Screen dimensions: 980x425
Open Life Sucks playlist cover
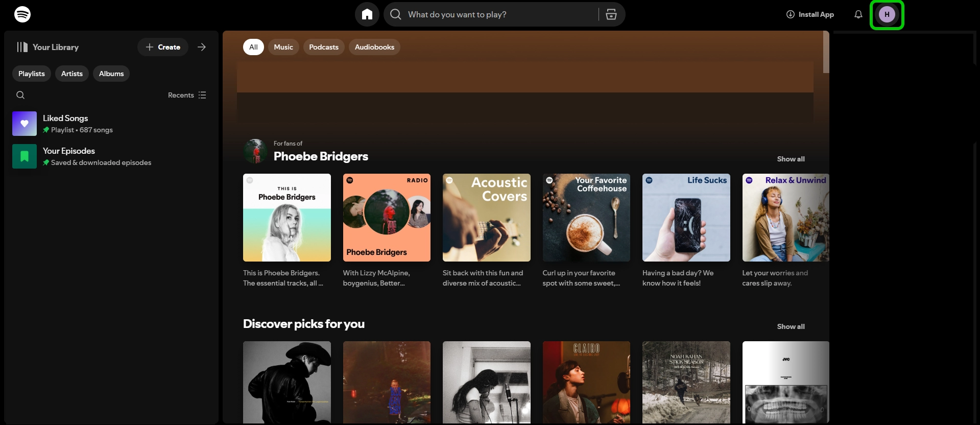(x=686, y=218)
